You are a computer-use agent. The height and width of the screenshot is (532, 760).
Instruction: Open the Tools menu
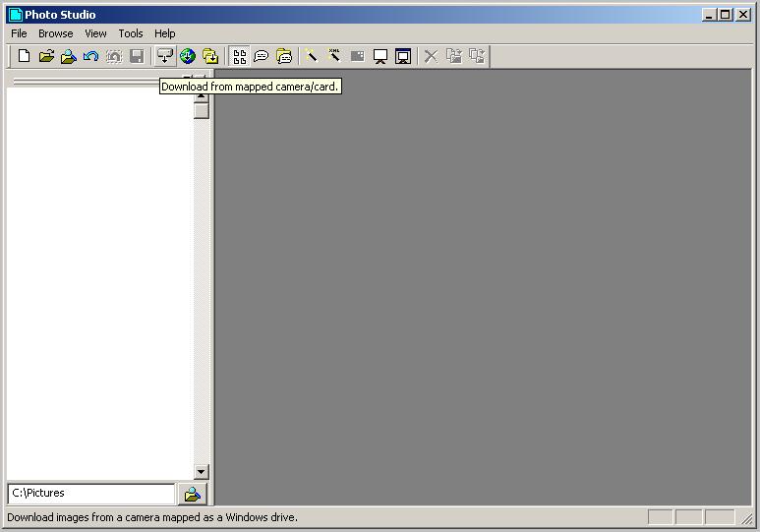131,33
